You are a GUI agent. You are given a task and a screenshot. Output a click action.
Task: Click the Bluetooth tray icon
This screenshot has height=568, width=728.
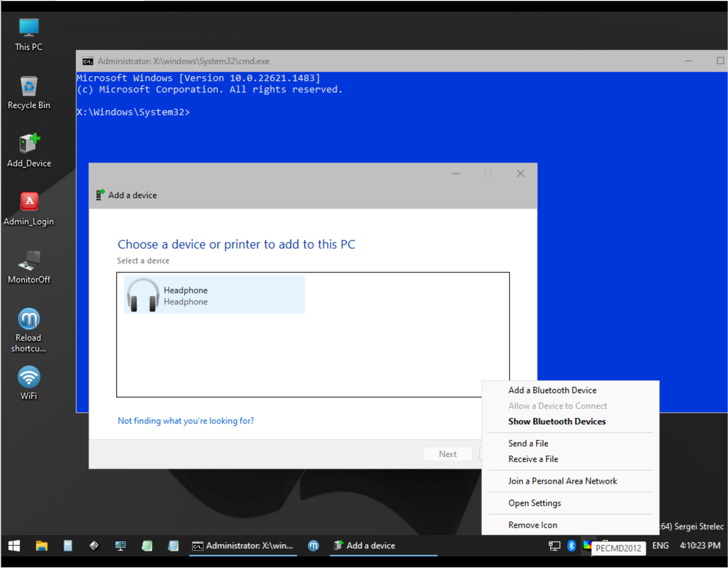point(571,545)
